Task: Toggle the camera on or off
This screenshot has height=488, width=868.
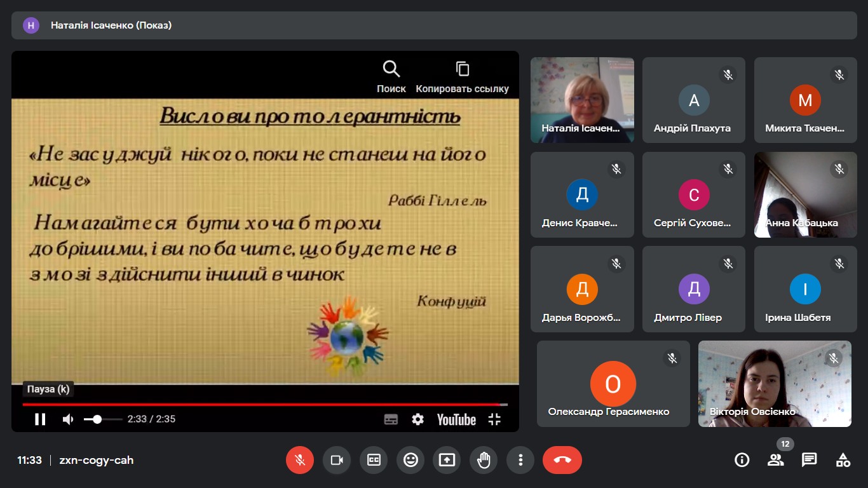Action: pyautogui.click(x=337, y=460)
